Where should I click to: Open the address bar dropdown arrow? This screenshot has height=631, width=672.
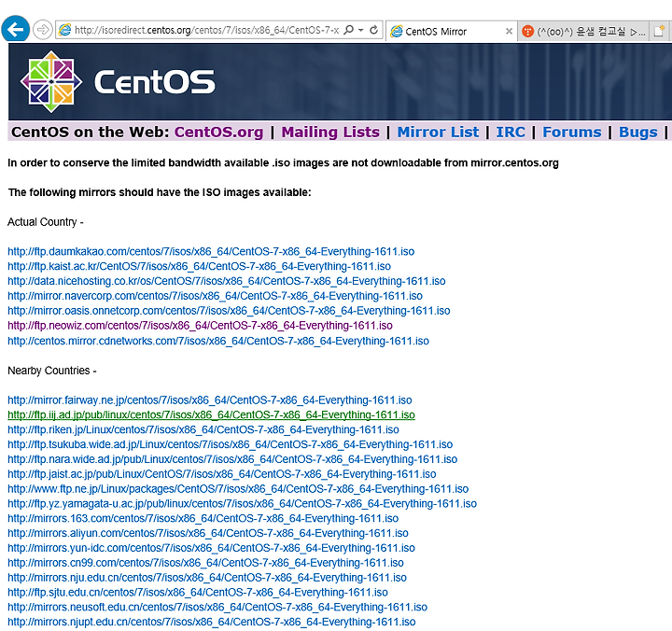click(361, 30)
